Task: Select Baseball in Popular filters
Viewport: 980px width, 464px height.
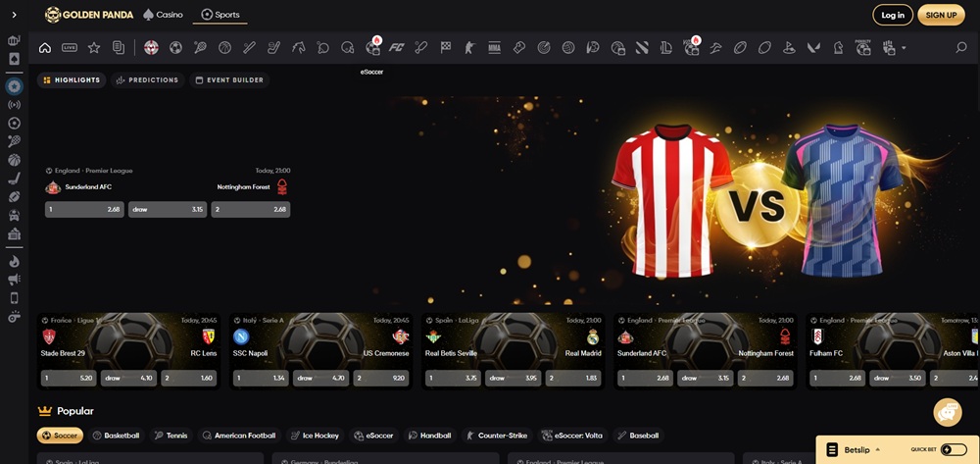Action: click(x=638, y=436)
